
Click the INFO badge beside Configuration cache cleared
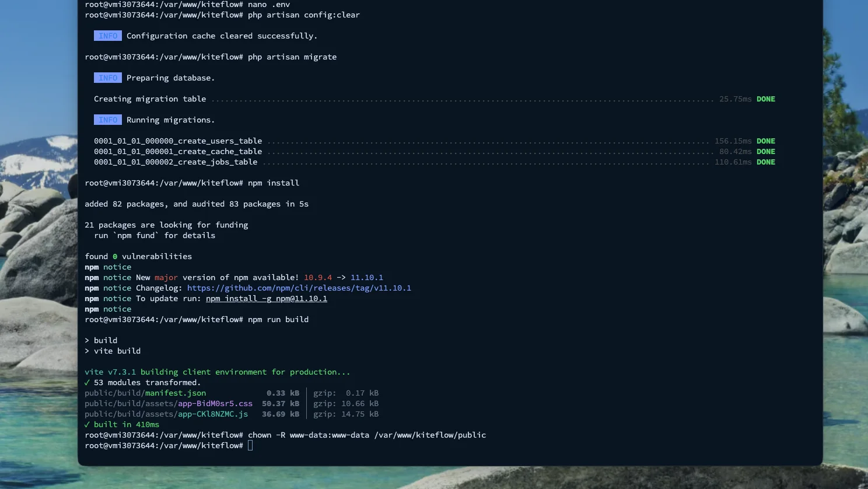tap(108, 36)
